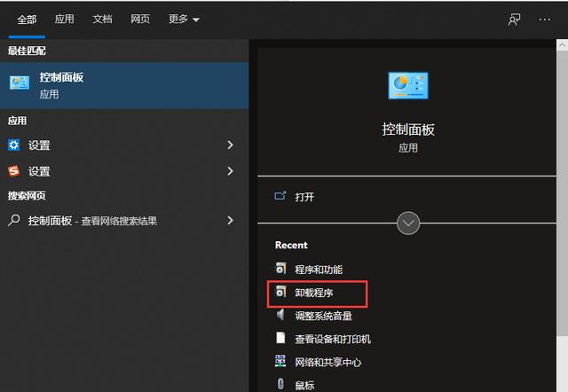Click the icon beside 程序和功能
This screenshot has height=392, width=568.
[x=281, y=268]
